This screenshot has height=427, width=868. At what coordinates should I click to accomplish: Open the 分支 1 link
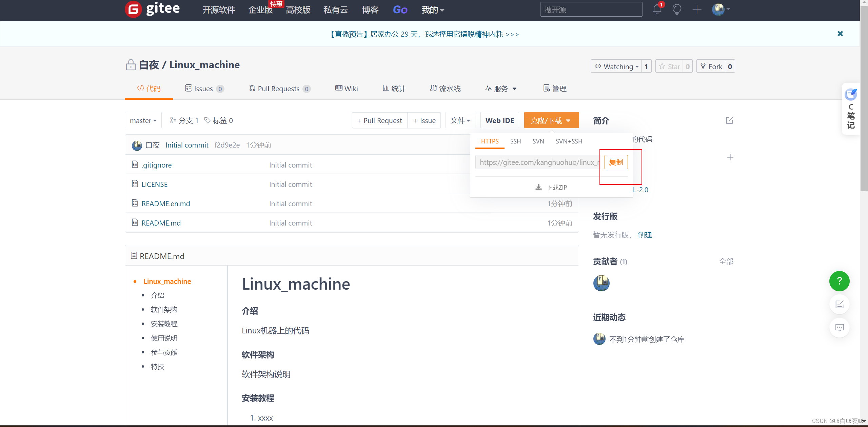click(184, 120)
